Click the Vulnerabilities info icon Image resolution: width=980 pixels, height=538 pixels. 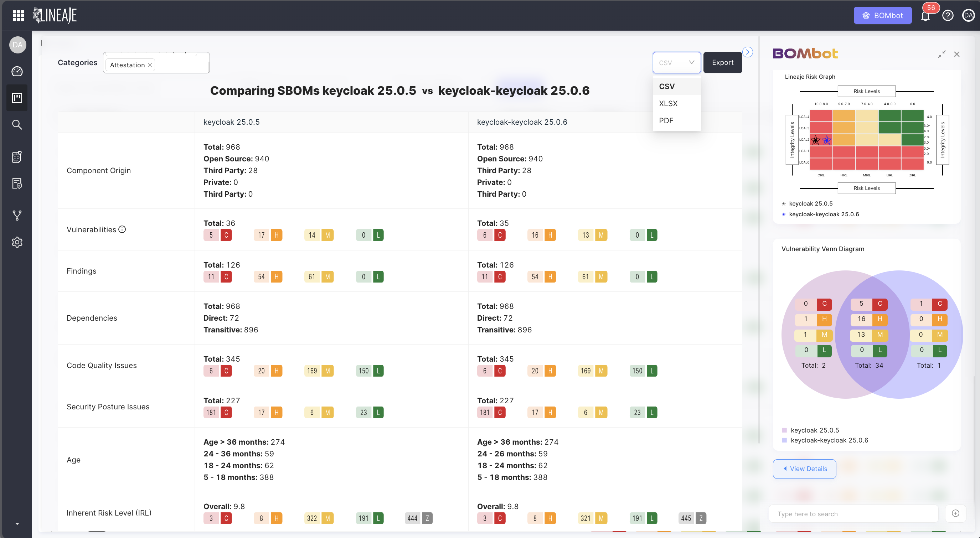pos(122,229)
